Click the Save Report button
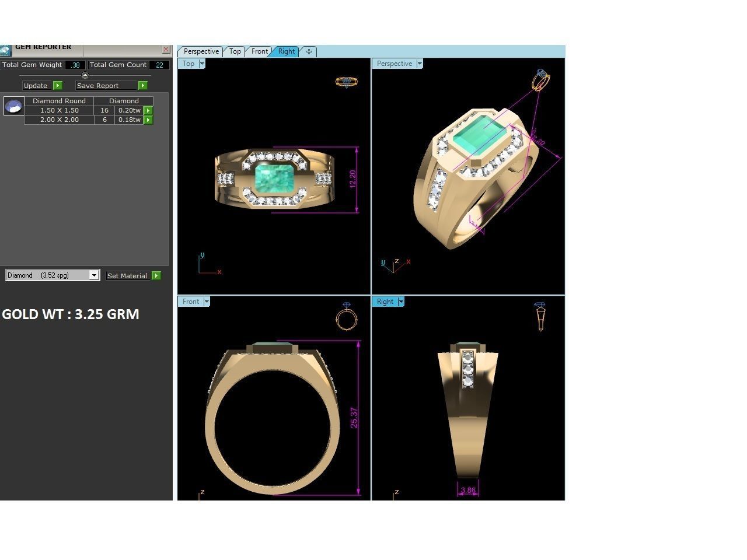Image resolution: width=747 pixels, height=560 pixels. [x=106, y=86]
